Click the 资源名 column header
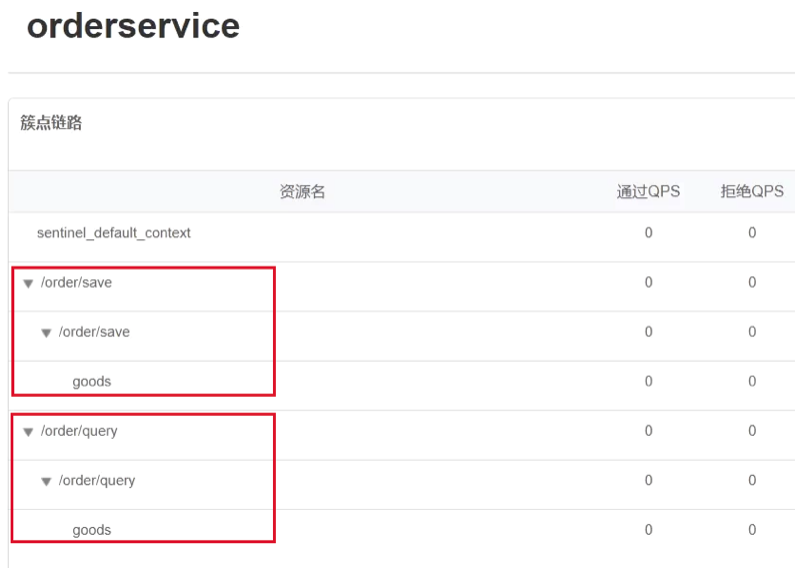 (x=302, y=192)
